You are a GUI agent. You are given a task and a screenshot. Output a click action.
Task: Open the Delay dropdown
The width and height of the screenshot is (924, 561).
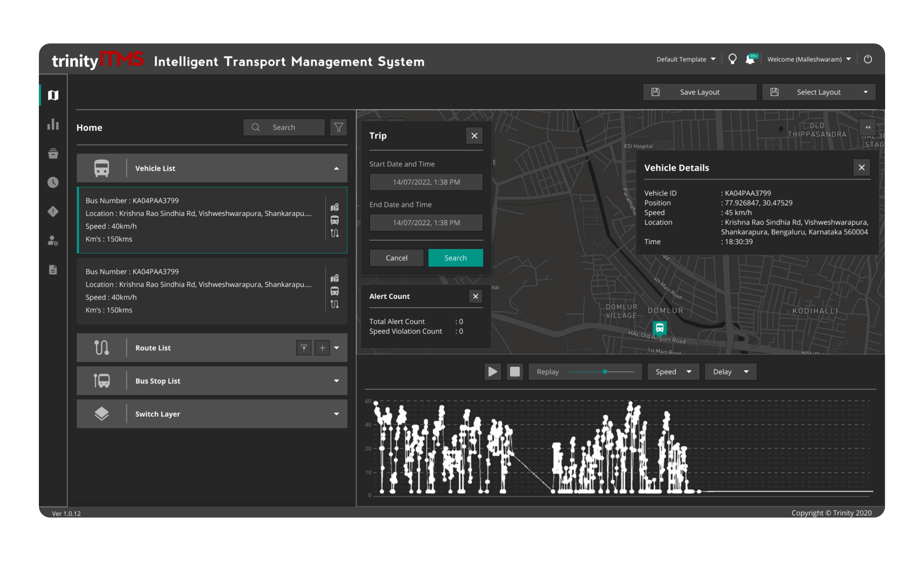[x=731, y=372]
